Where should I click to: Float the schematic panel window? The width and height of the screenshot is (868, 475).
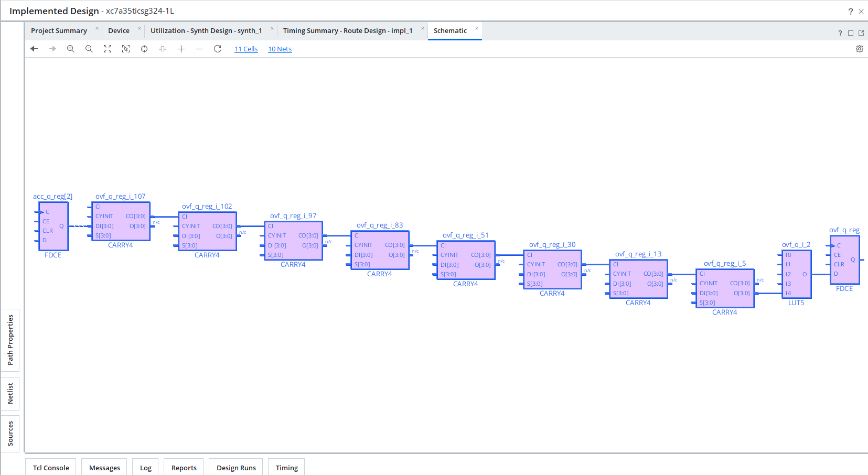click(x=861, y=33)
